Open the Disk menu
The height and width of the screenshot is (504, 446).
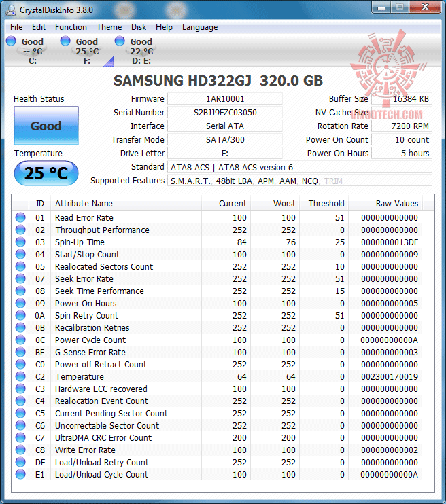[x=139, y=27]
